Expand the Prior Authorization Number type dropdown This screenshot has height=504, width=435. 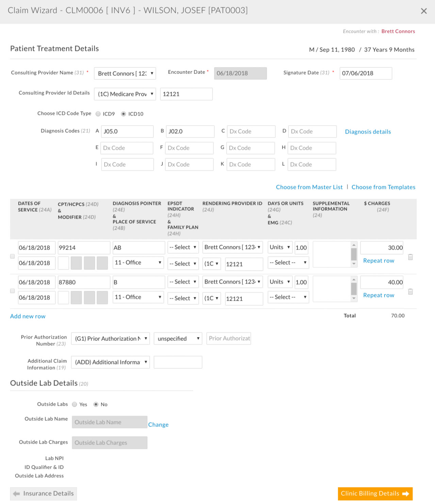pos(110,339)
